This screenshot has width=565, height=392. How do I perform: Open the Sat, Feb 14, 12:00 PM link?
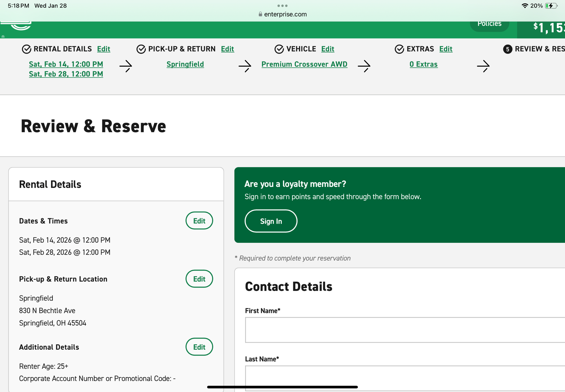(x=66, y=64)
